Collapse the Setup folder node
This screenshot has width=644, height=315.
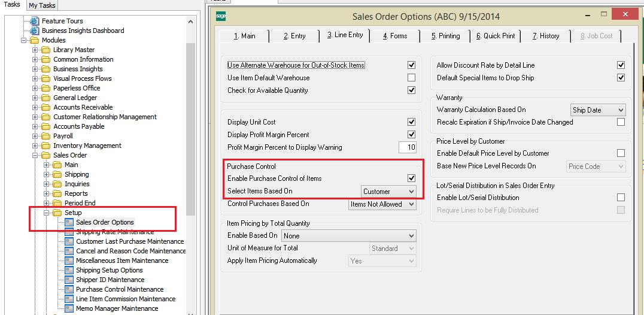pyautogui.click(x=47, y=213)
